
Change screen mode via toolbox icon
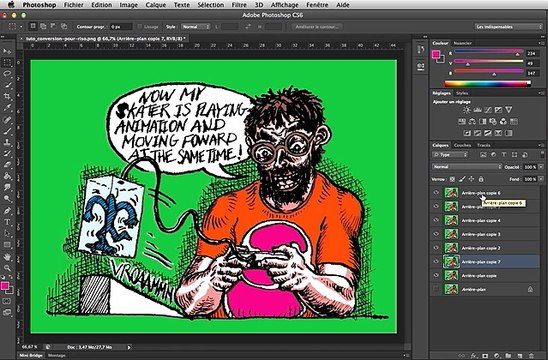[7, 312]
